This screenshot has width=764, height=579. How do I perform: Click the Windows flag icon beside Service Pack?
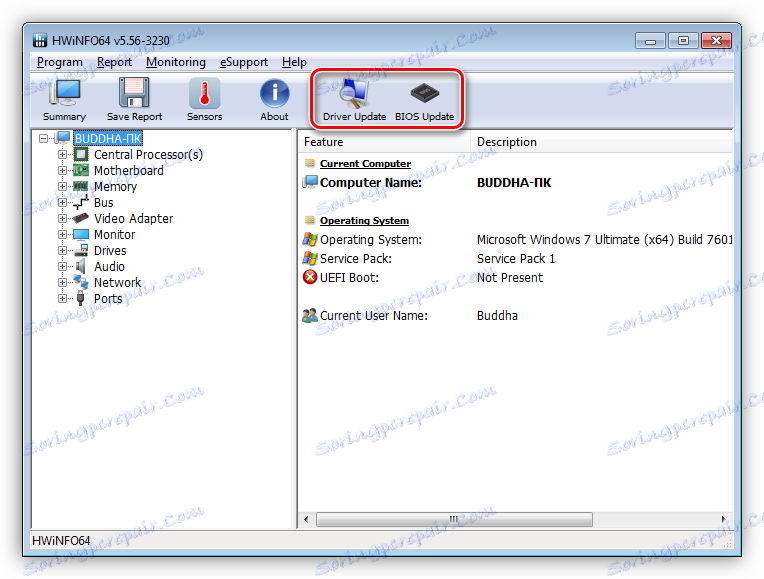[x=310, y=258]
